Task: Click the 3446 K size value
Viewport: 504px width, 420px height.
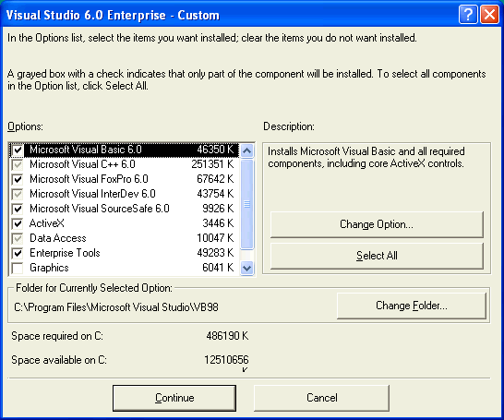Action: click(218, 223)
